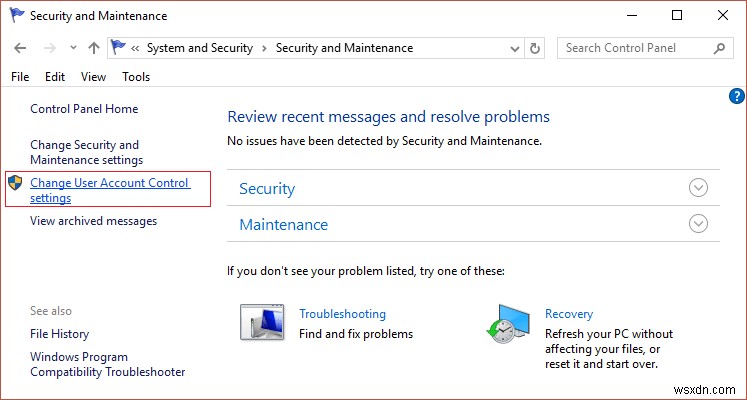Click the Recovery monitor icon

pyautogui.click(x=507, y=322)
